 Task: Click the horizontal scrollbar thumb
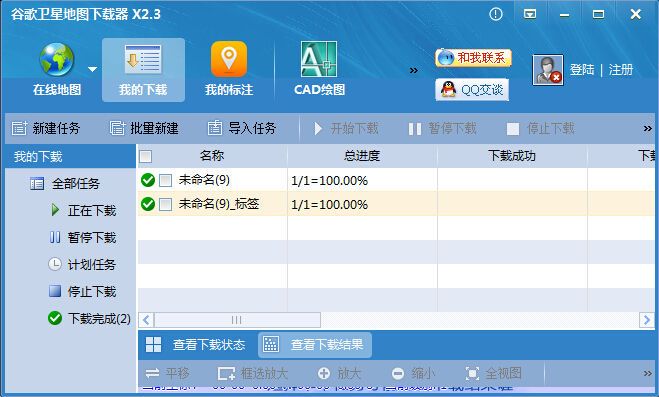(237, 320)
